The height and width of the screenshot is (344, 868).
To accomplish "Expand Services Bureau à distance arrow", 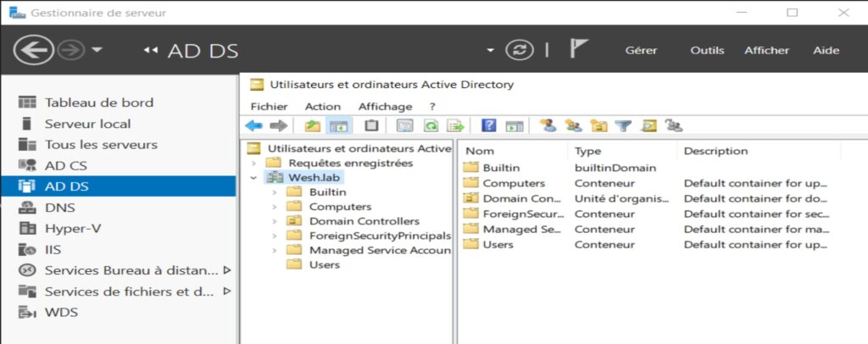I will [226, 270].
